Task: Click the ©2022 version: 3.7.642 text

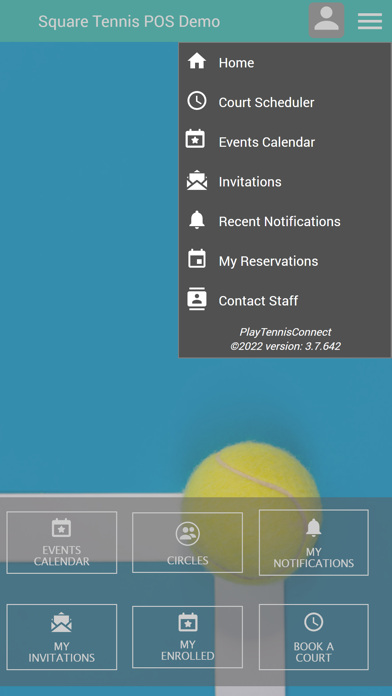Action: 285,346
